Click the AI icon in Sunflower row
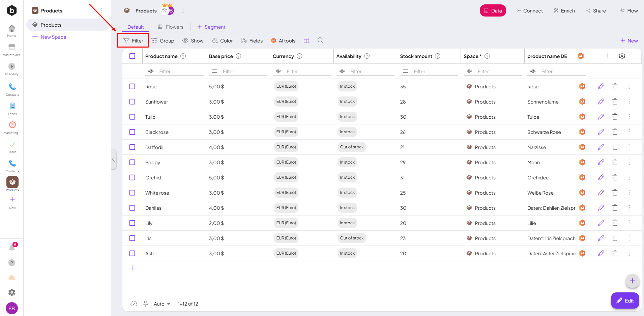 tap(582, 102)
